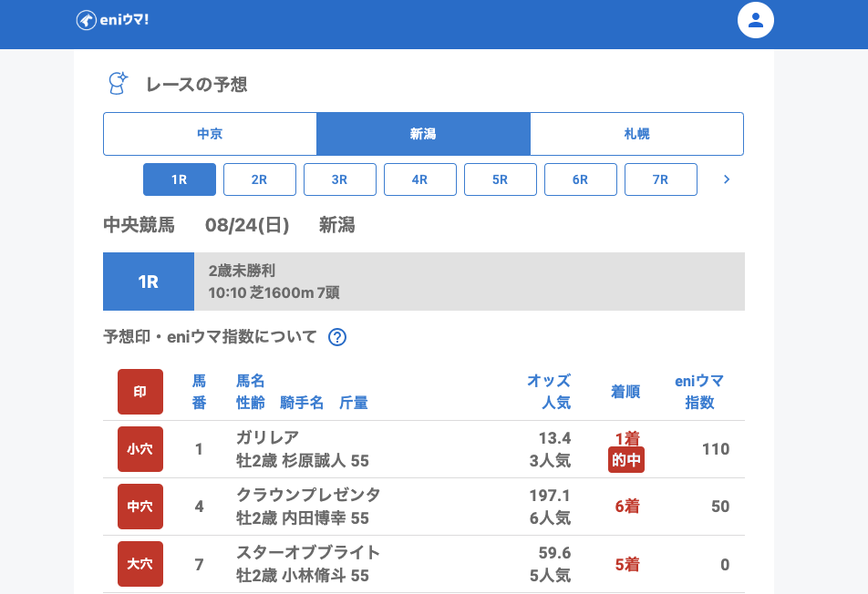Open the user account profile icon

click(x=755, y=20)
